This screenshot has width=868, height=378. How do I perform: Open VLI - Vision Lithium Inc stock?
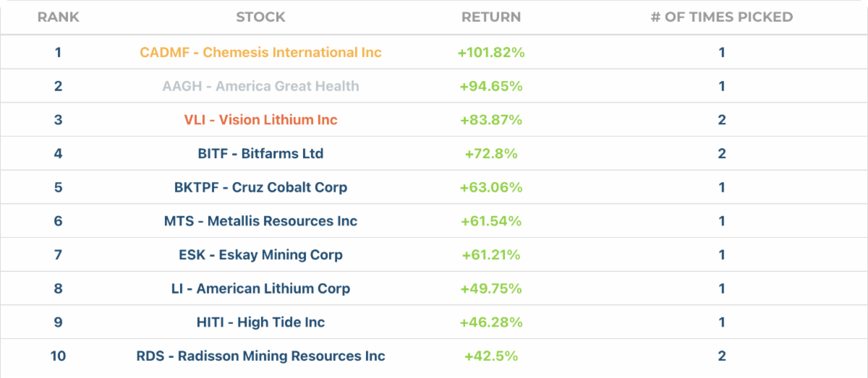(260, 120)
